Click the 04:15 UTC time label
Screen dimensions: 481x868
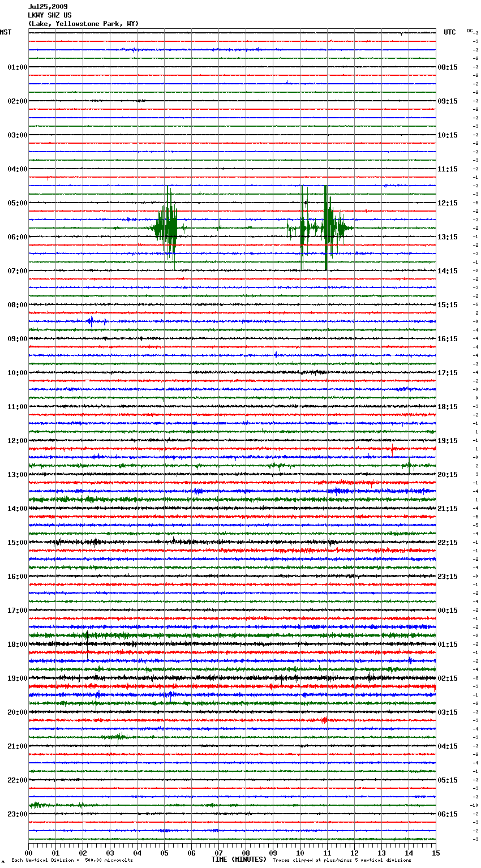448,746
